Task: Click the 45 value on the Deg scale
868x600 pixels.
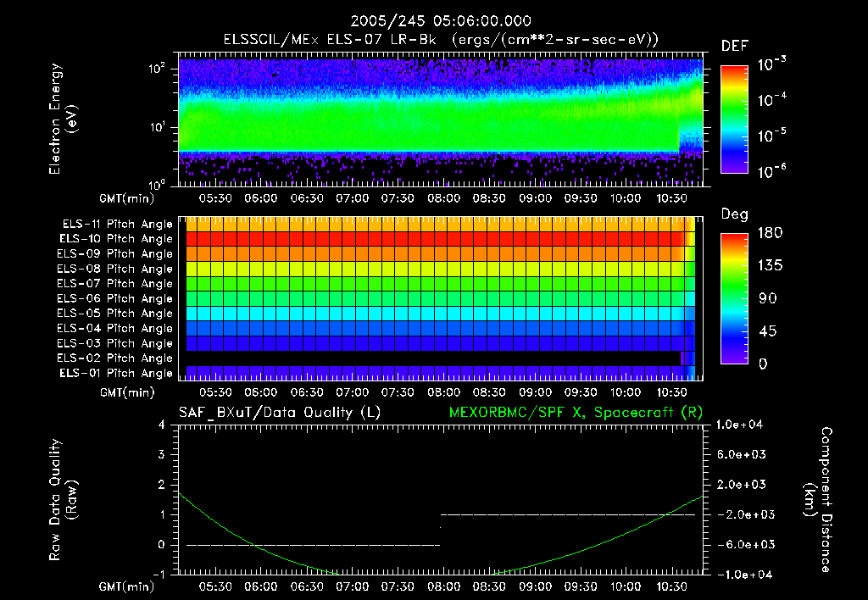Action: [767, 331]
